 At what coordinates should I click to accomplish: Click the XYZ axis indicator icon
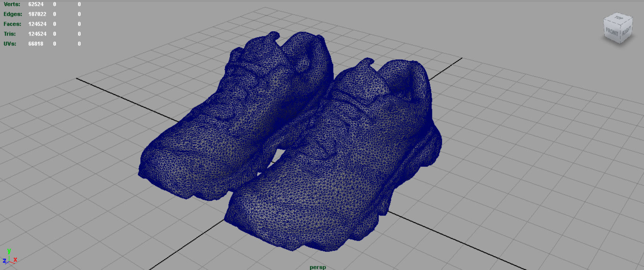(9, 257)
